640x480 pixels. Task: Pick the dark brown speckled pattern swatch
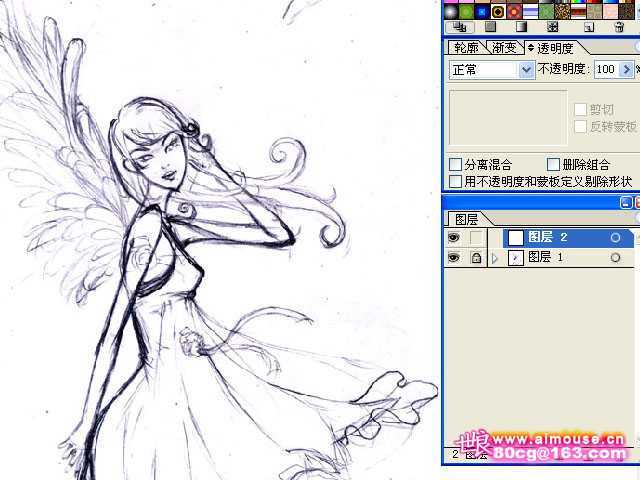(x=626, y=11)
